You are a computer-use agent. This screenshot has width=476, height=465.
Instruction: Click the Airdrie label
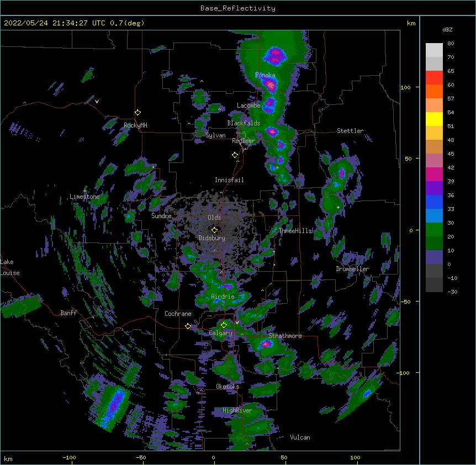click(x=223, y=297)
